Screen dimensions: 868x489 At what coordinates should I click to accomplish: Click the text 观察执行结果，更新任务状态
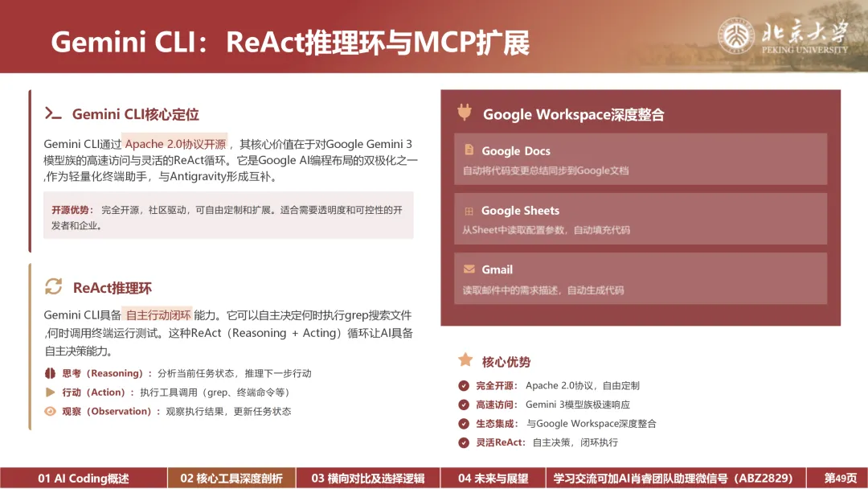pyautogui.click(x=228, y=412)
